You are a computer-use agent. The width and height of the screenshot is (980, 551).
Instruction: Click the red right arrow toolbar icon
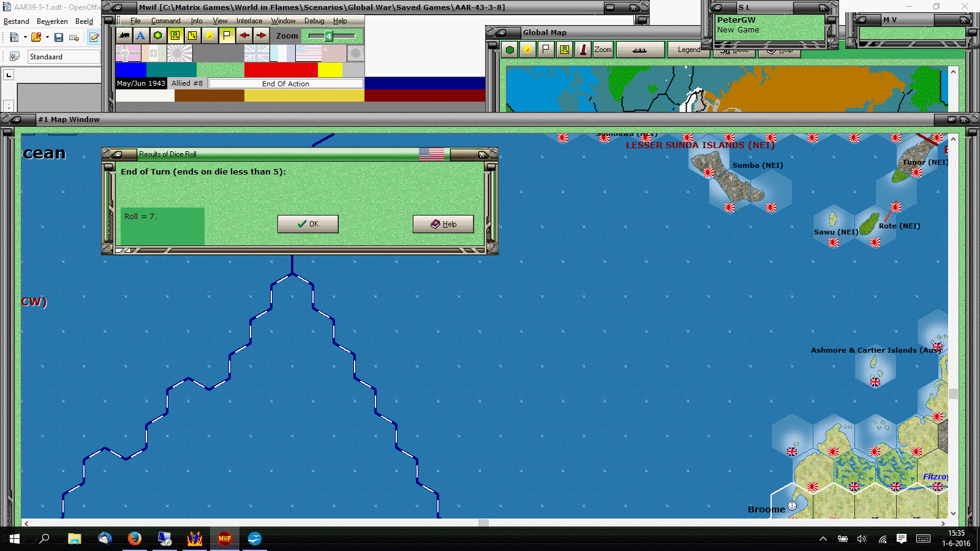[261, 36]
